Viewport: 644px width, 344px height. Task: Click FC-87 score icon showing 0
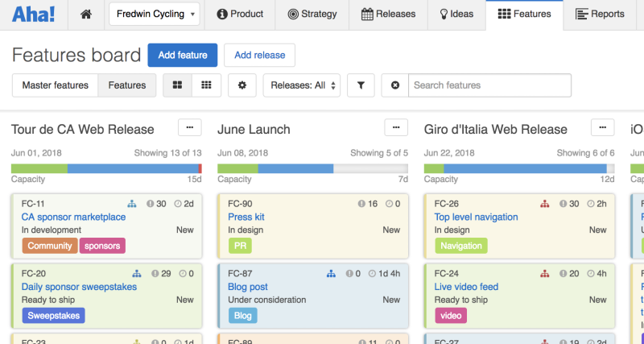(x=349, y=273)
